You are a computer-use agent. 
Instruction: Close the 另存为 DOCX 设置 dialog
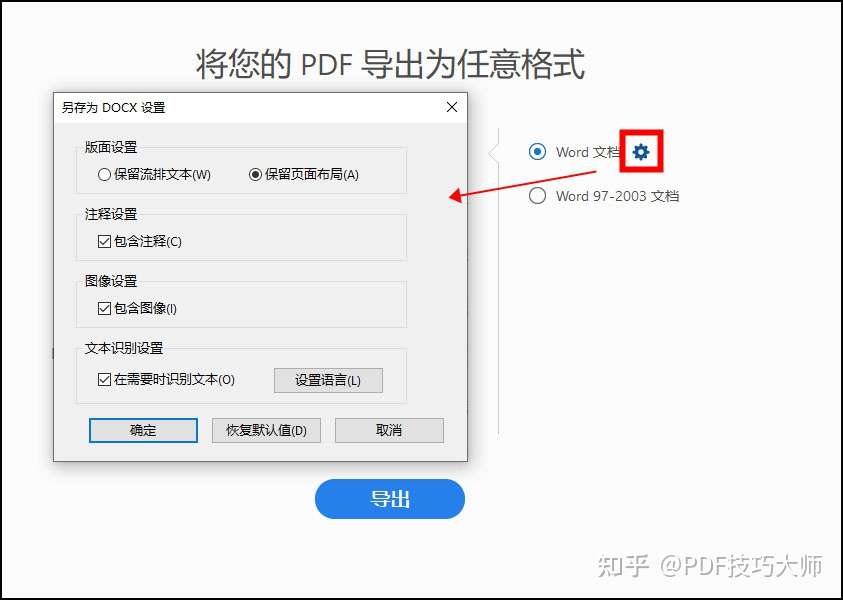point(452,107)
